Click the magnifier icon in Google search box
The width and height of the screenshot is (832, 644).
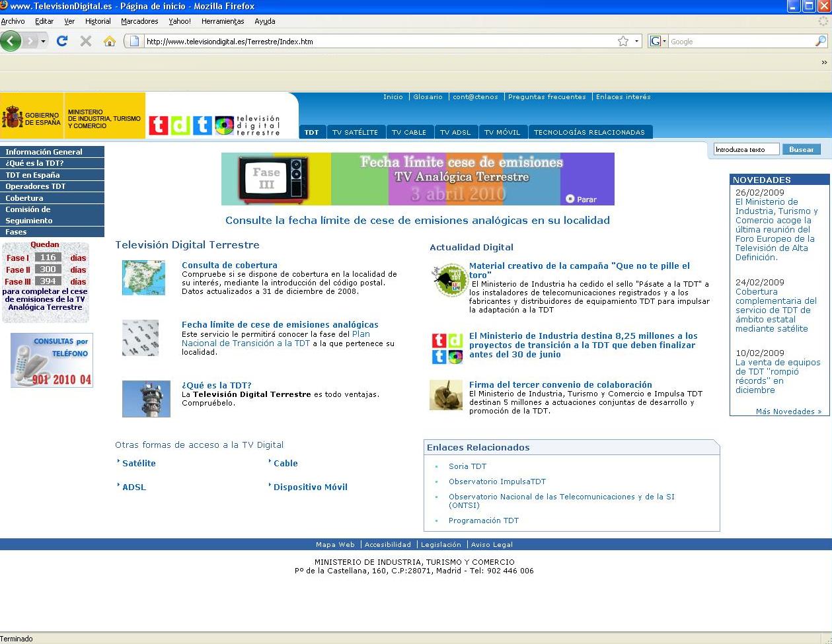pyautogui.click(x=820, y=41)
